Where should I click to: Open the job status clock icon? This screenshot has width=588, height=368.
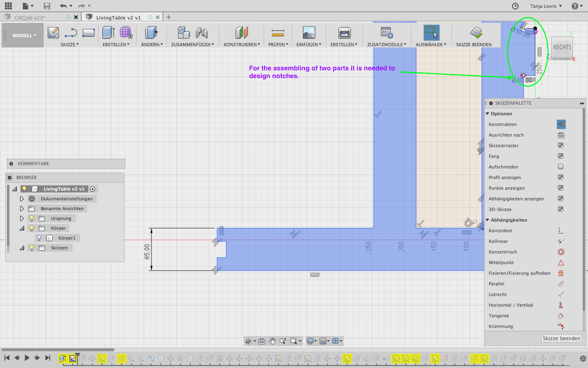pos(515,6)
